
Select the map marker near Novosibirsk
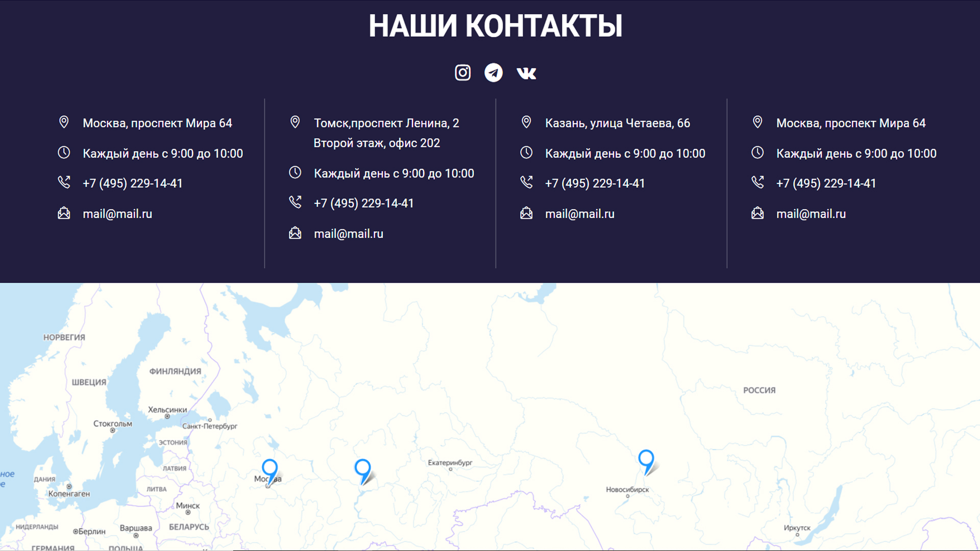pyautogui.click(x=646, y=459)
